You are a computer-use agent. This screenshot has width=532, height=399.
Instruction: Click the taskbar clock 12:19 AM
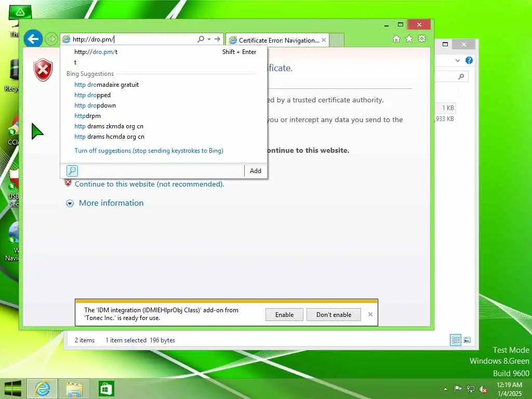point(509,385)
